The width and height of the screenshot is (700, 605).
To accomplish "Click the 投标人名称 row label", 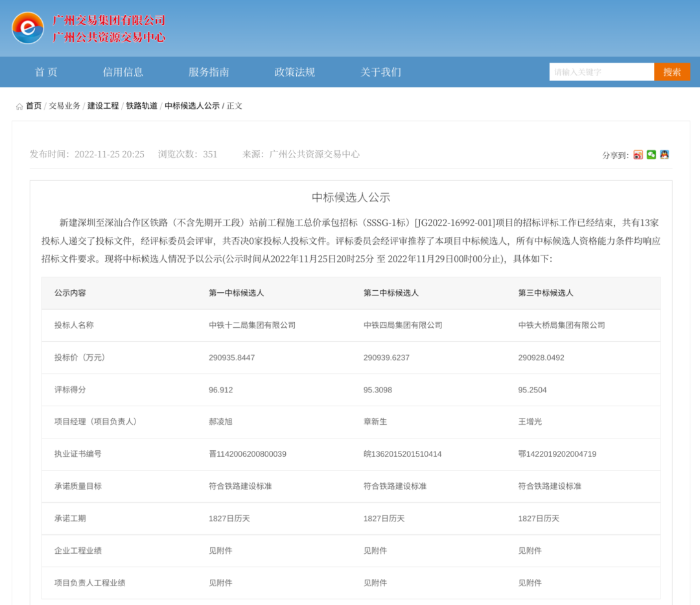I will point(74,325).
